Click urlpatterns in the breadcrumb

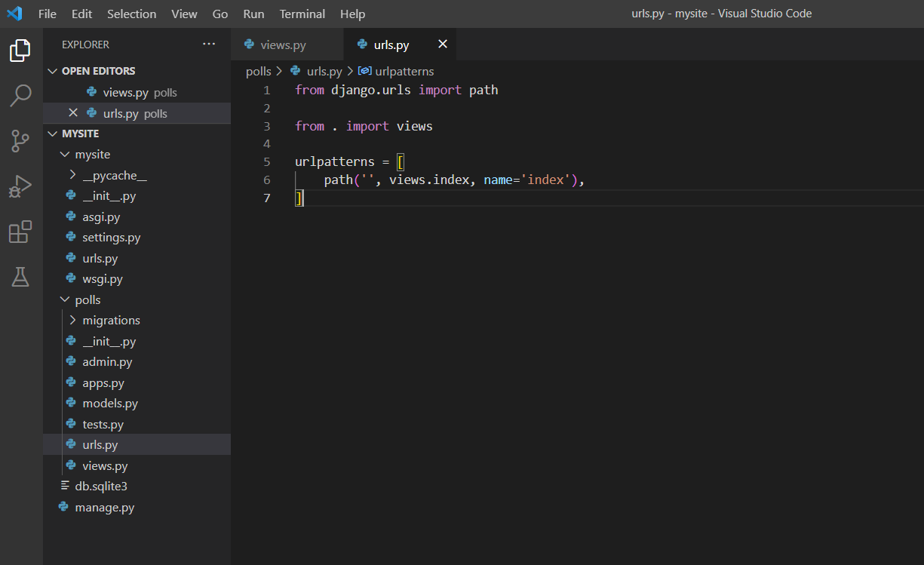[404, 71]
